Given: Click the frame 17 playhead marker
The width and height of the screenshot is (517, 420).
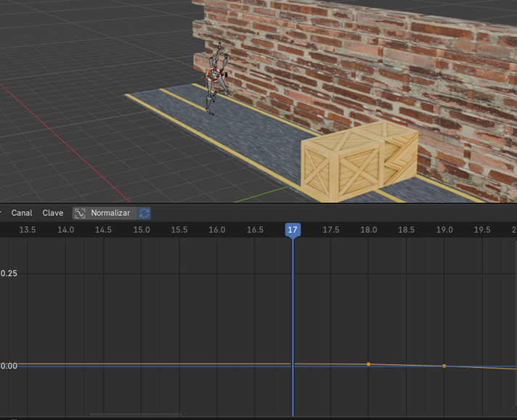Looking at the screenshot, I should point(293,230).
